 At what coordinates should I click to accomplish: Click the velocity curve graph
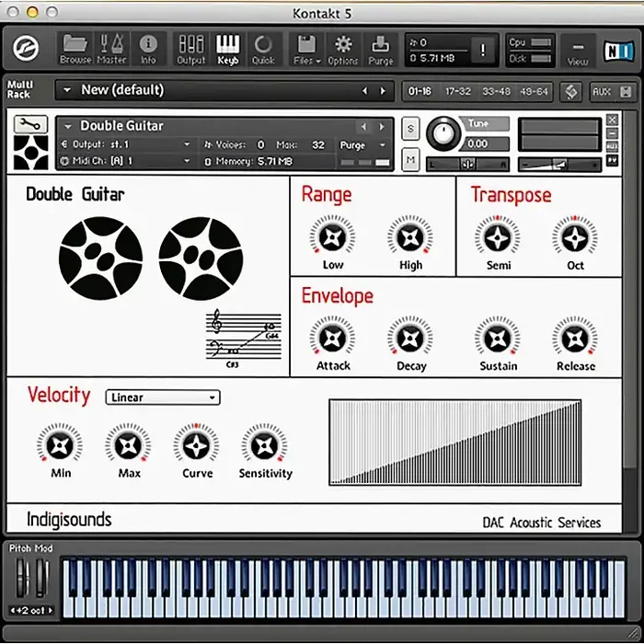point(455,443)
